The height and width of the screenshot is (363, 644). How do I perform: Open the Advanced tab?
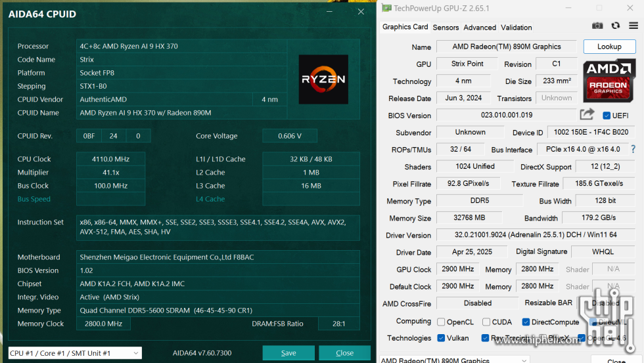click(480, 28)
